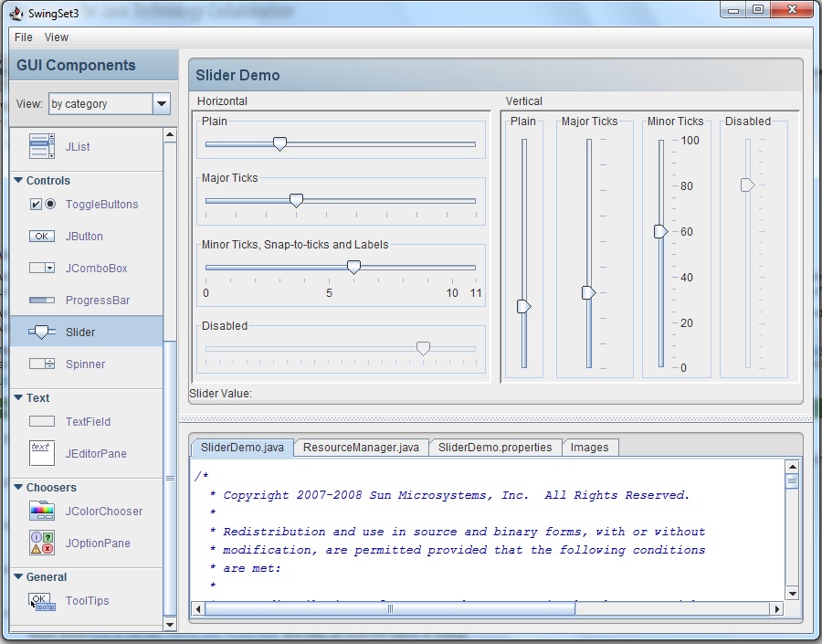Collapse the Choosers category
The image size is (822, 644).
[x=18, y=487]
